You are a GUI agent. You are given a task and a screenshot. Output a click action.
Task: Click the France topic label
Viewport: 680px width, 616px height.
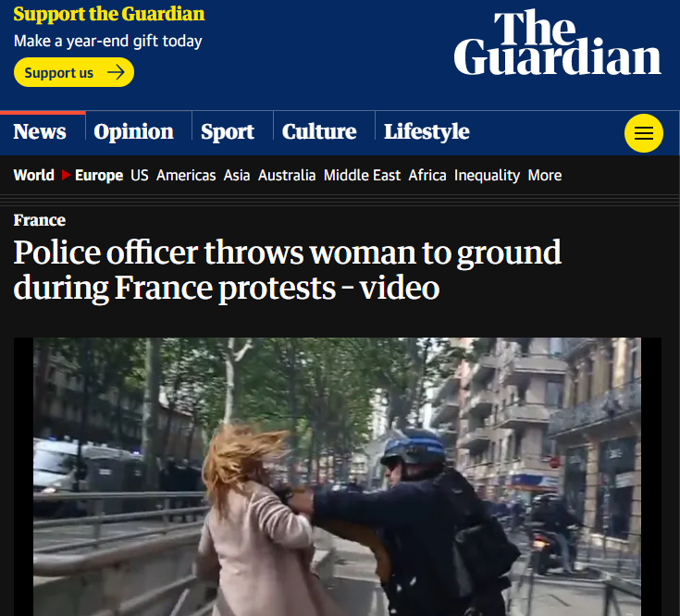click(40, 220)
